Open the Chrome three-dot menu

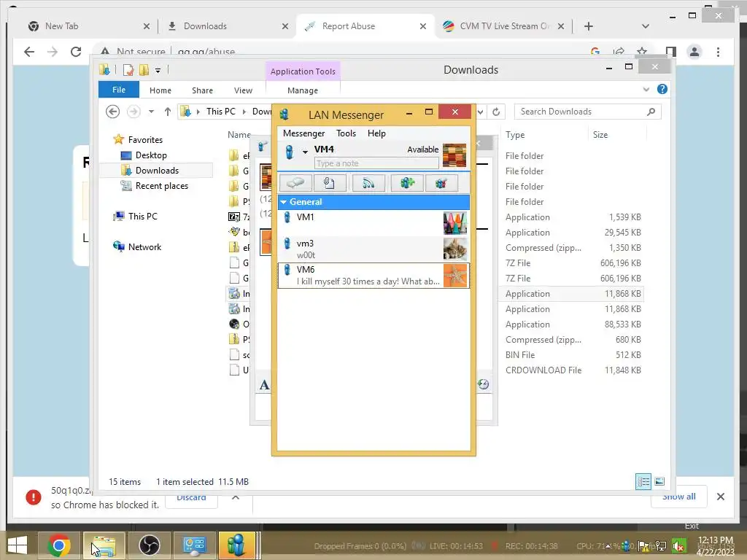[718, 52]
